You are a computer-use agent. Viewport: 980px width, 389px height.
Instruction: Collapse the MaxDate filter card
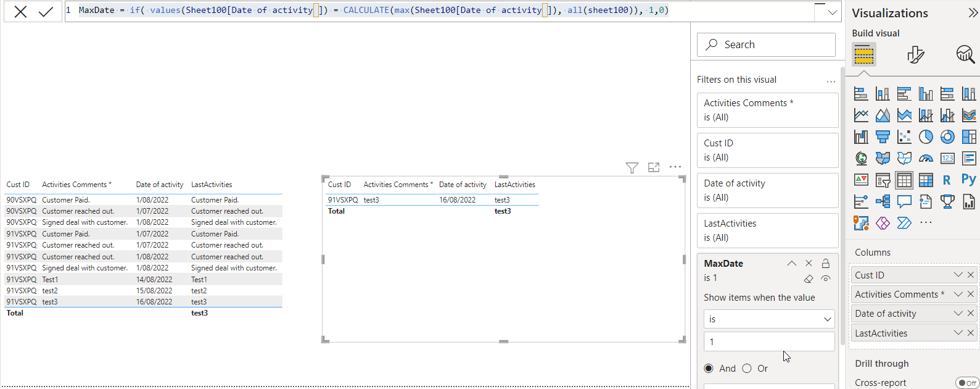(x=792, y=264)
